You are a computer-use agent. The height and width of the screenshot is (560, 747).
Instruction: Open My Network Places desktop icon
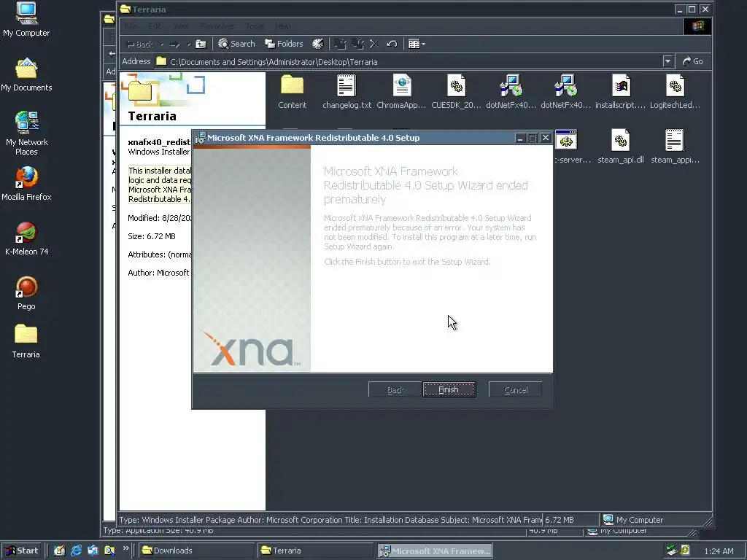click(26, 133)
